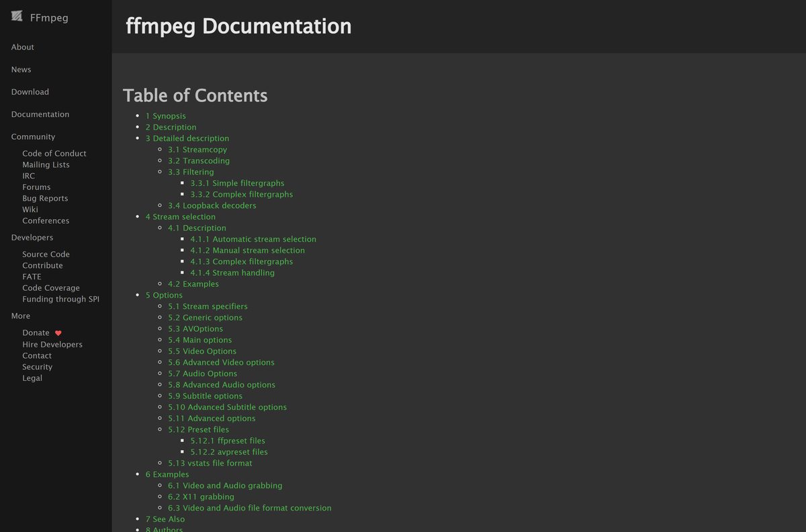Screen dimensions: 806x532
Task: Open 3.3.1 Simple filtergraphs
Action: point(237,183)
